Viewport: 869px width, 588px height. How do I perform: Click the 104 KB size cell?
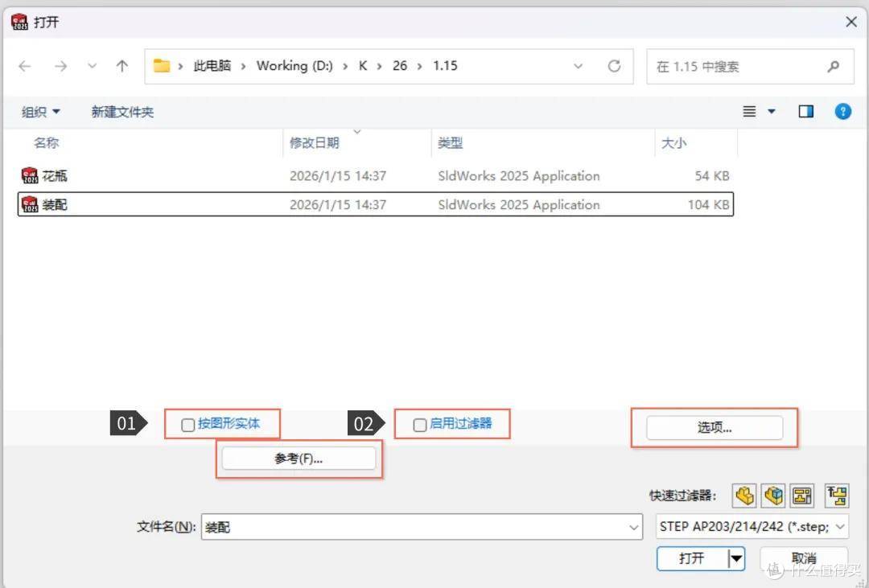point(709,204)
